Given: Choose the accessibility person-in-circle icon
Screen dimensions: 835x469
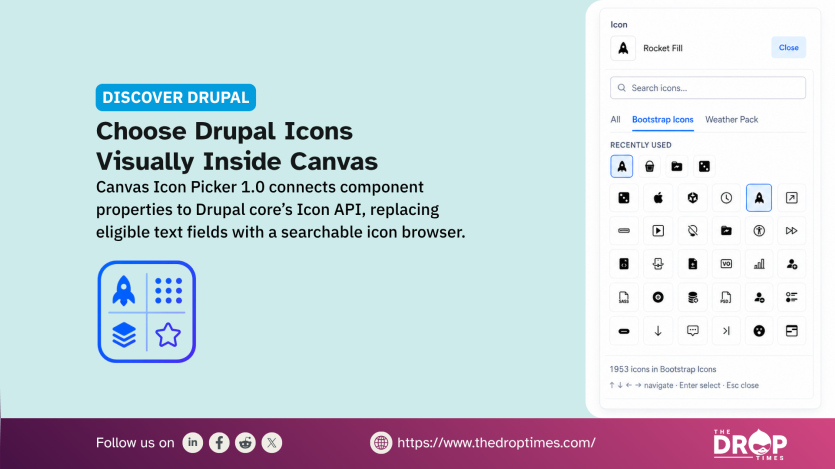Looking at the screenshot, I should tap(759, 231).
